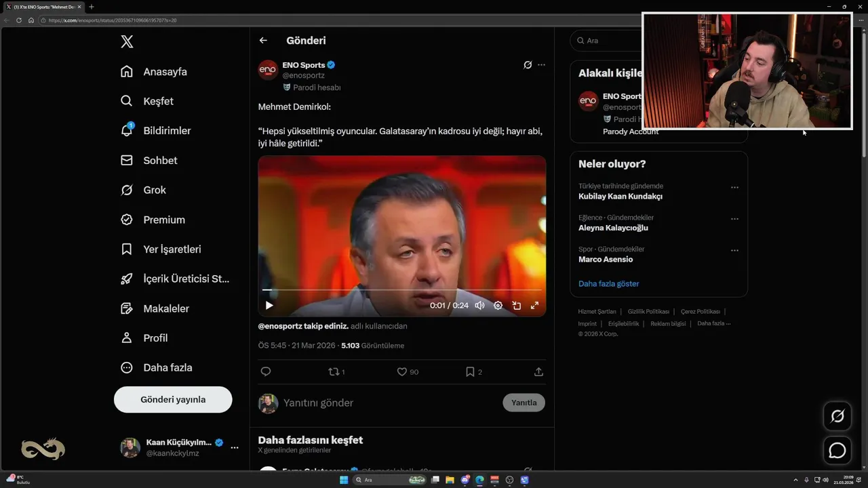Image resolution: width=868 pixels, height=488 pixels.
Task: Open options for Aleyna Kalaycıoğlu trend
Action: coord(734,220)
